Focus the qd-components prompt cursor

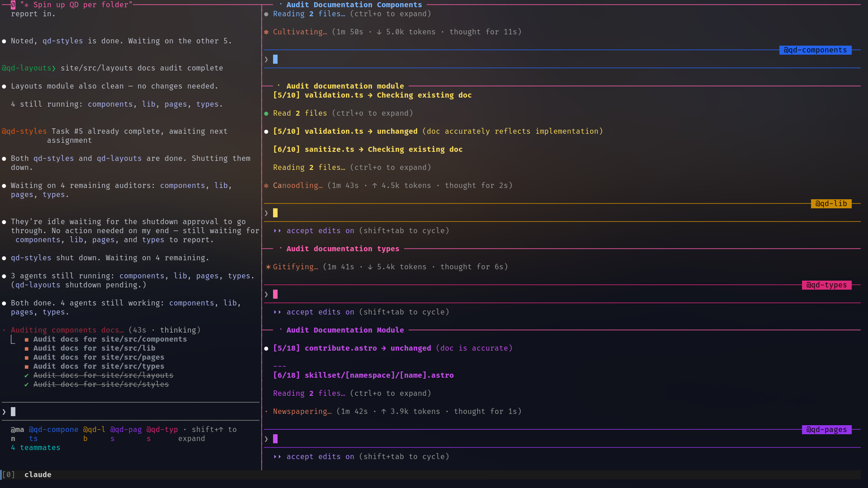click(x=275, y=59)
